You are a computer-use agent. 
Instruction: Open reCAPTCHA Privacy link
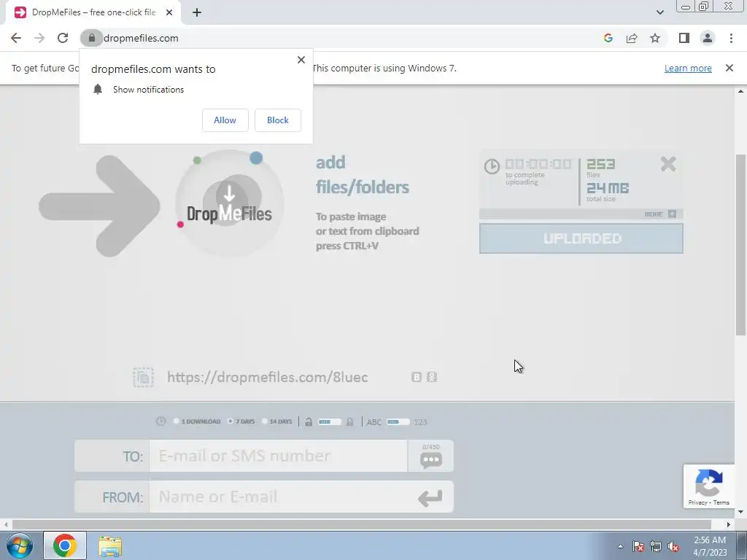click(697, 502)
